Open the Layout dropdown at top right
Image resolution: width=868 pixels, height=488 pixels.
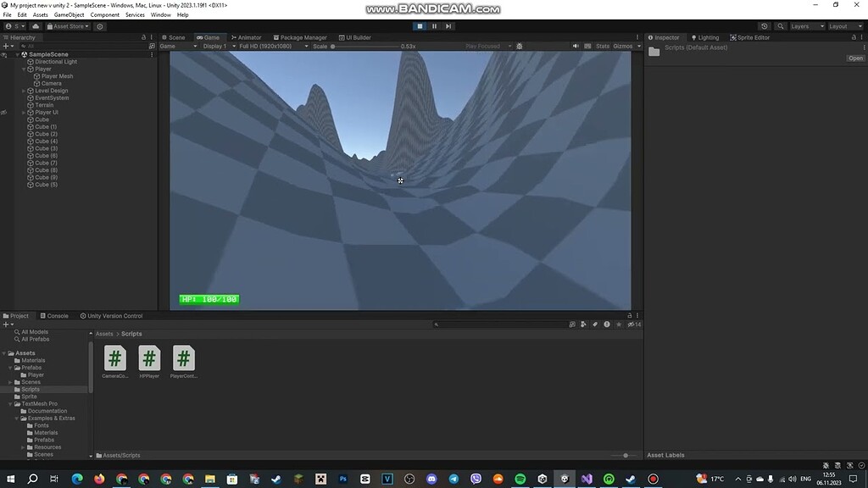click(845, 26)
